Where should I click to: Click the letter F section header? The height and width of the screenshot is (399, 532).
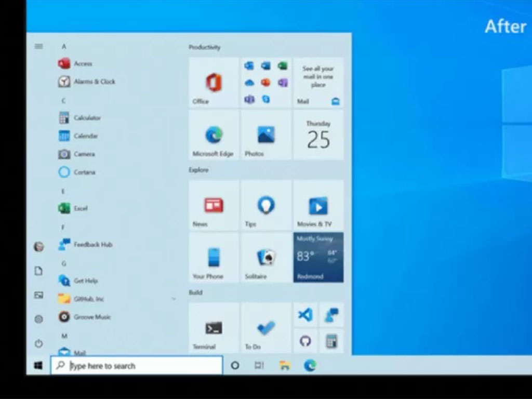click(x=63, y=228)
